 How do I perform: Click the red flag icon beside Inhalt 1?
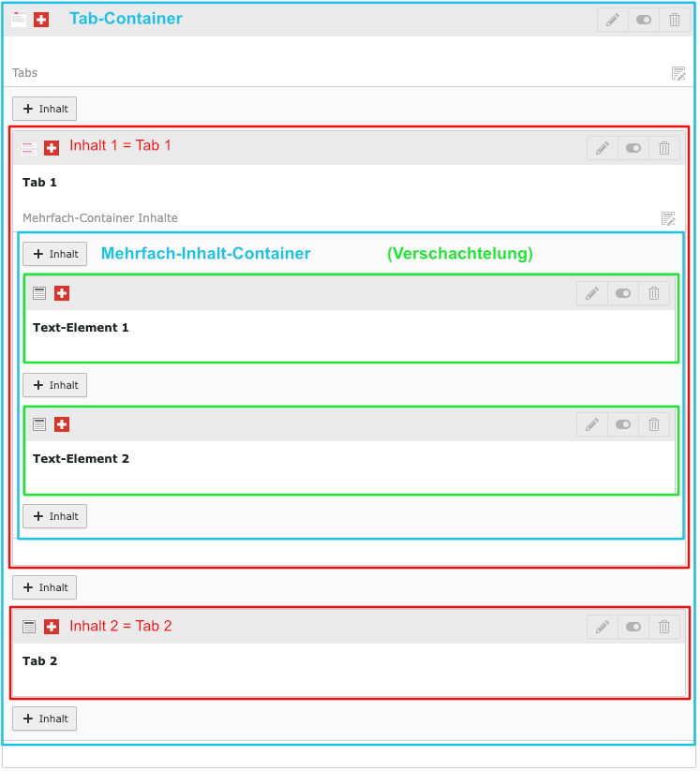[x=52, y=148]
